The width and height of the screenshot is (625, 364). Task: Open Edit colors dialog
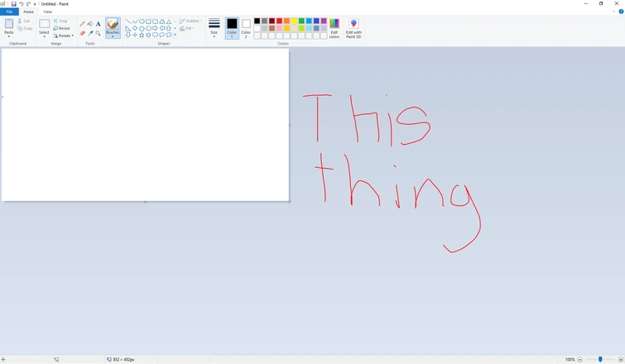click(x=334, y=28)
